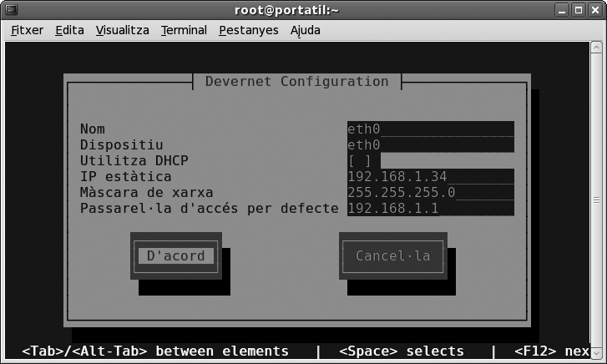Click the terminal's vertical scrollbar handle
607x364 pixels.
(598, 200)
